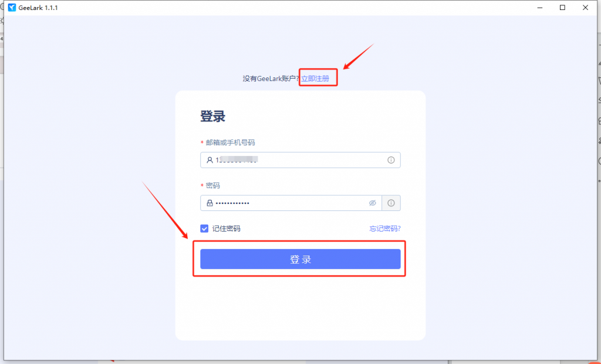Viewport: 601px width, 364px height.
Task: Minimize the GeeLark window
Action: [540, 8]
